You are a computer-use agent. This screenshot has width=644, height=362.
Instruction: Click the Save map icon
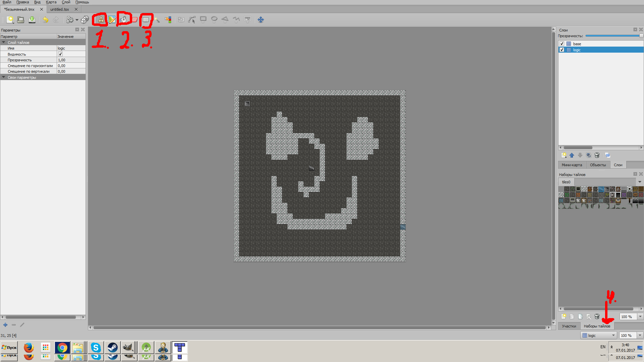[32, 20]
